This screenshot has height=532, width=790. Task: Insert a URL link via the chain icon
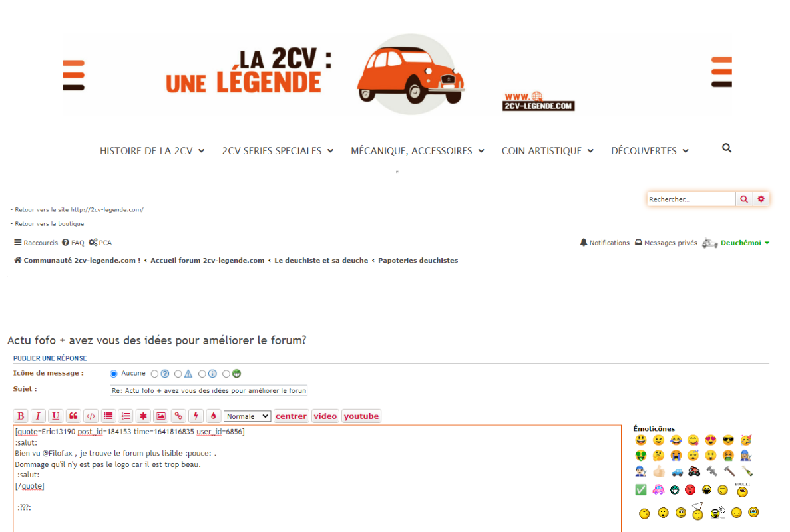pos(178,416)
